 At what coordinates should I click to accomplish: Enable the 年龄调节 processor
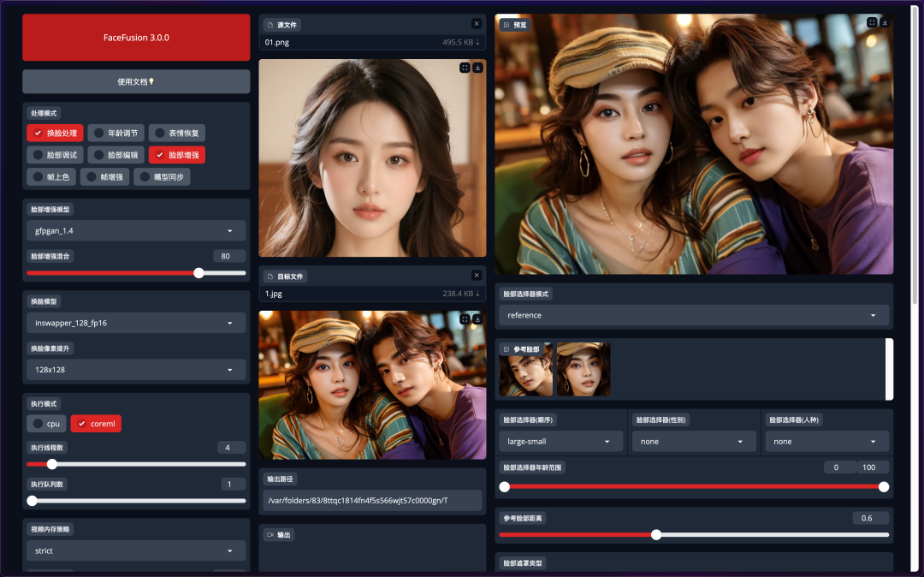116,134
